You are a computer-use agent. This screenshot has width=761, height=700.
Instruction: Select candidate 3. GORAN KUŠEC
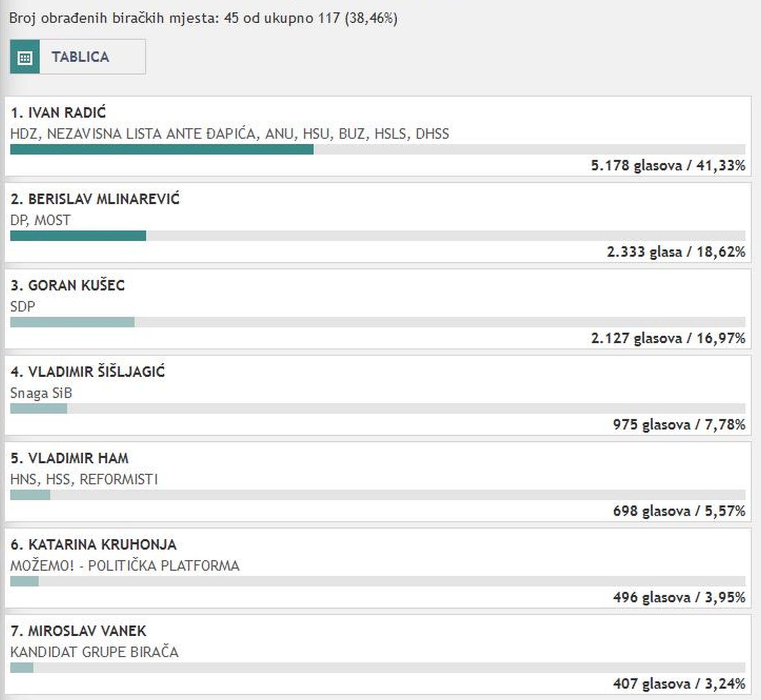point(68,285)
